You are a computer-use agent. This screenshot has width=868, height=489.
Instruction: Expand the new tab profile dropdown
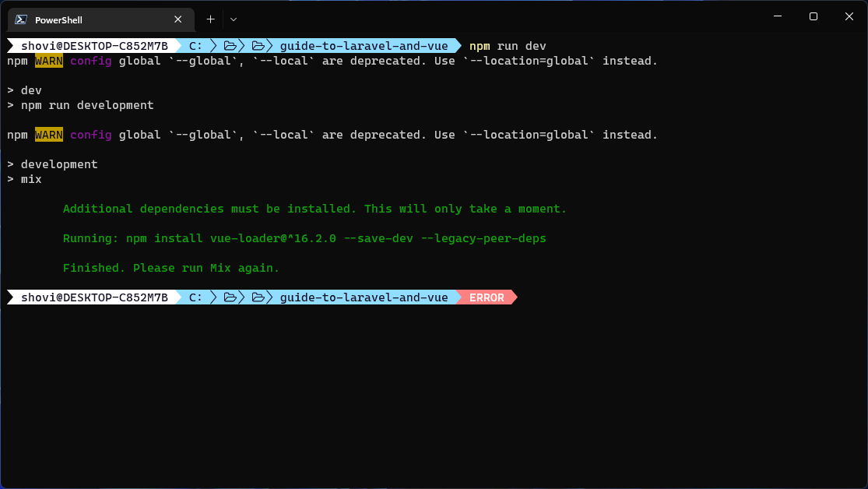pyautogui.click(x=234, y=19)
